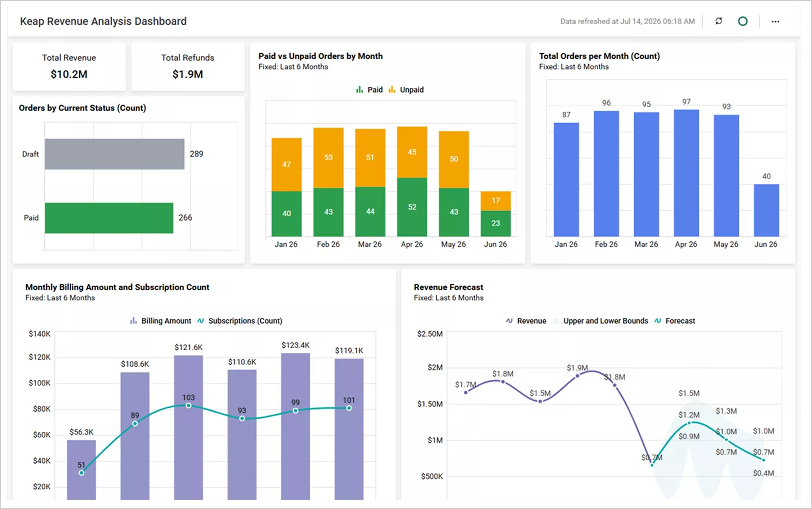Click the $119.1K billing bar
Image resolution: width=812 pixels, height=509 pixels.
[349, 429]
